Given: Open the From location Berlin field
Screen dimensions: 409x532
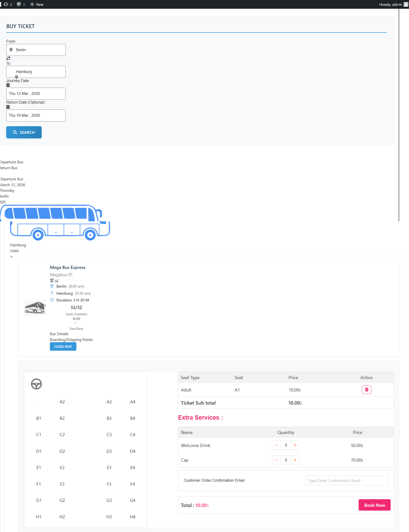Looking at the screenshot, I should 36,50.
